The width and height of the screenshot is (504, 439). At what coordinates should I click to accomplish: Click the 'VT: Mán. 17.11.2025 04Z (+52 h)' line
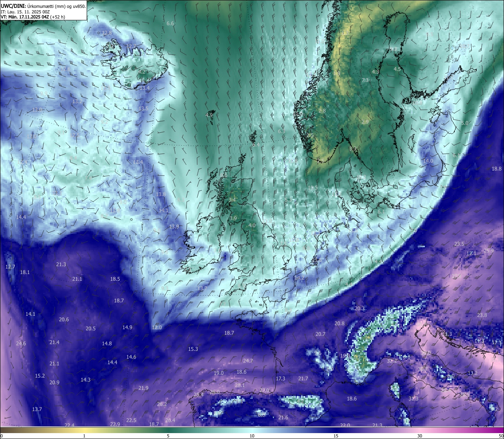point(33,17)
